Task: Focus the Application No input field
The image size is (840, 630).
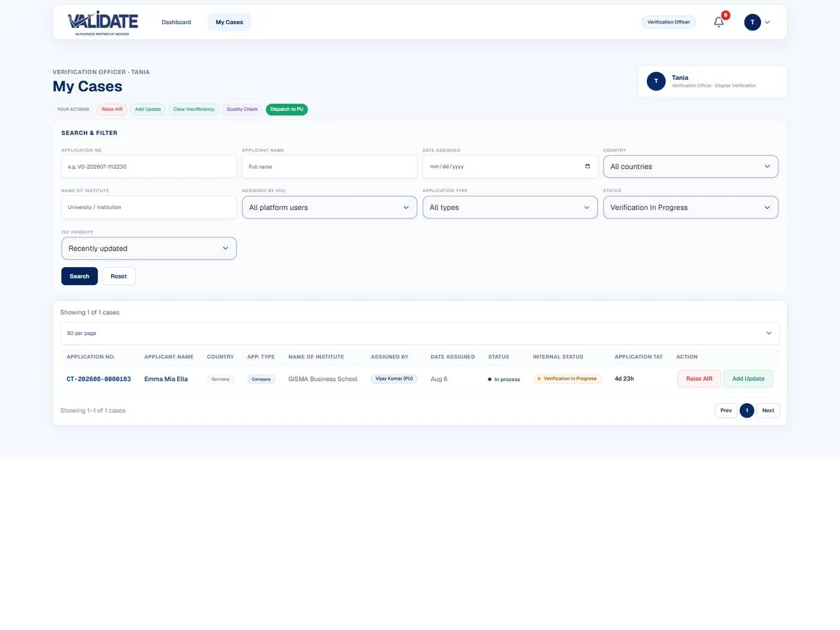Action: (x=149, y=167)
